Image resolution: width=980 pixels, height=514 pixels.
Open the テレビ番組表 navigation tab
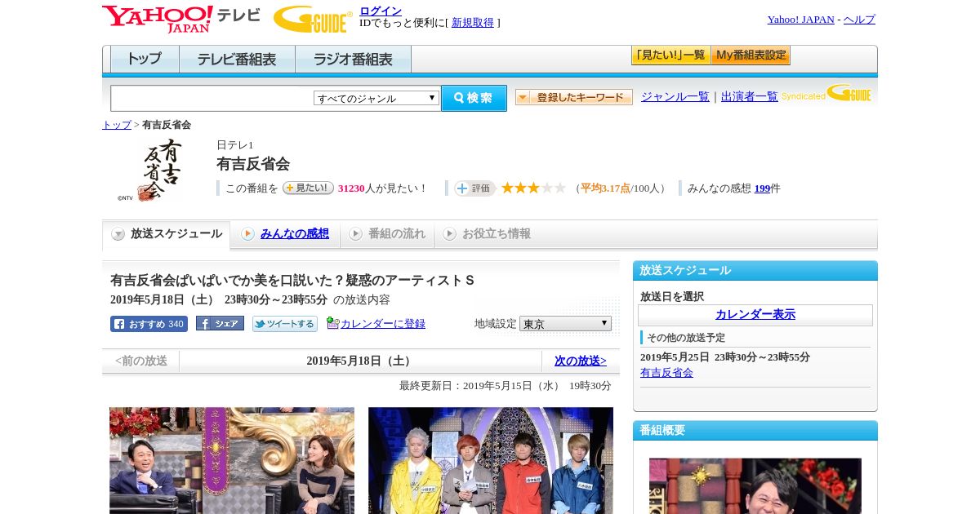click(x=237, y=60)
